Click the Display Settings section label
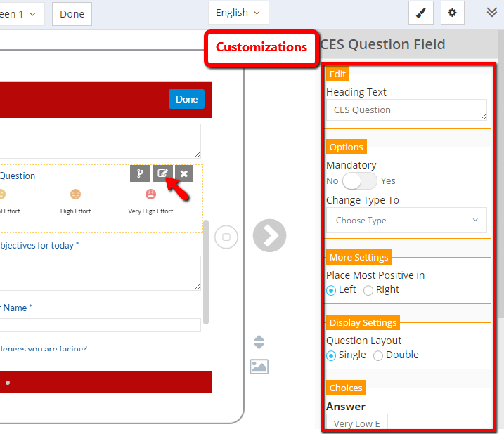The width and height of the screenshot is (504, 434). (x=363, y=322)
